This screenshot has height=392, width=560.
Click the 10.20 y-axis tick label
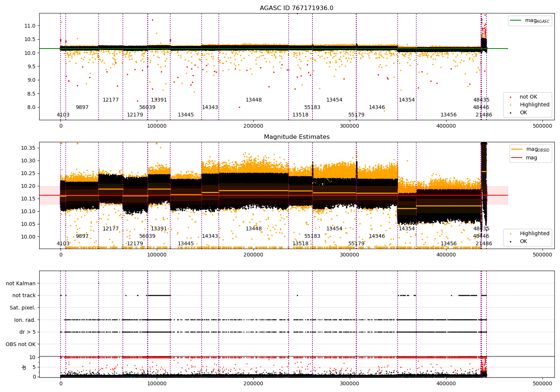[x=28, y=186]
